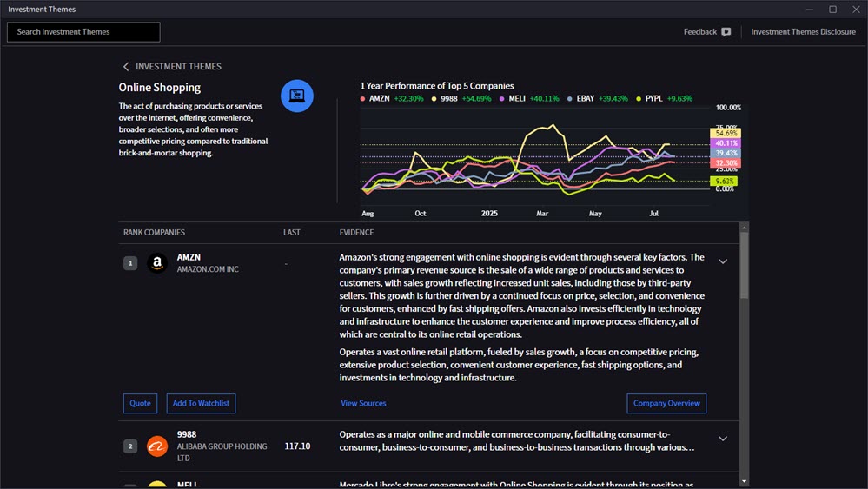Minimize the Investment Themes window

click(809, 10)
